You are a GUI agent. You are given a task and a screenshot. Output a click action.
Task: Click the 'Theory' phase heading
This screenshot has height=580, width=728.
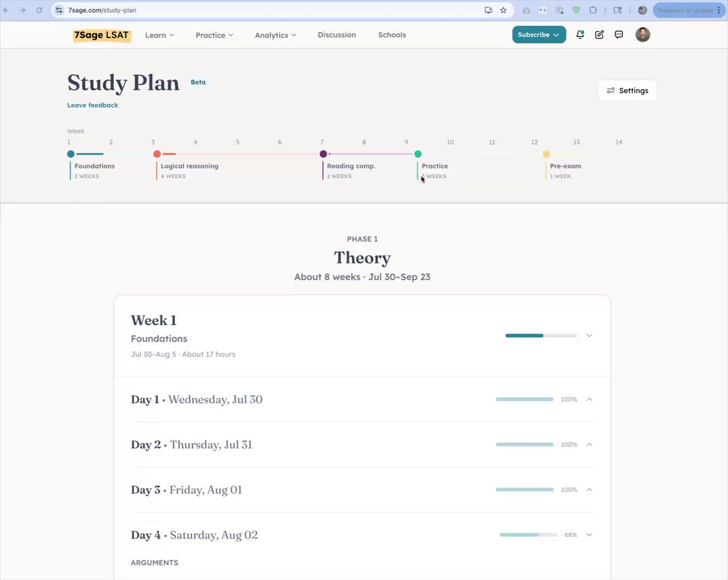tap(362, 258)
